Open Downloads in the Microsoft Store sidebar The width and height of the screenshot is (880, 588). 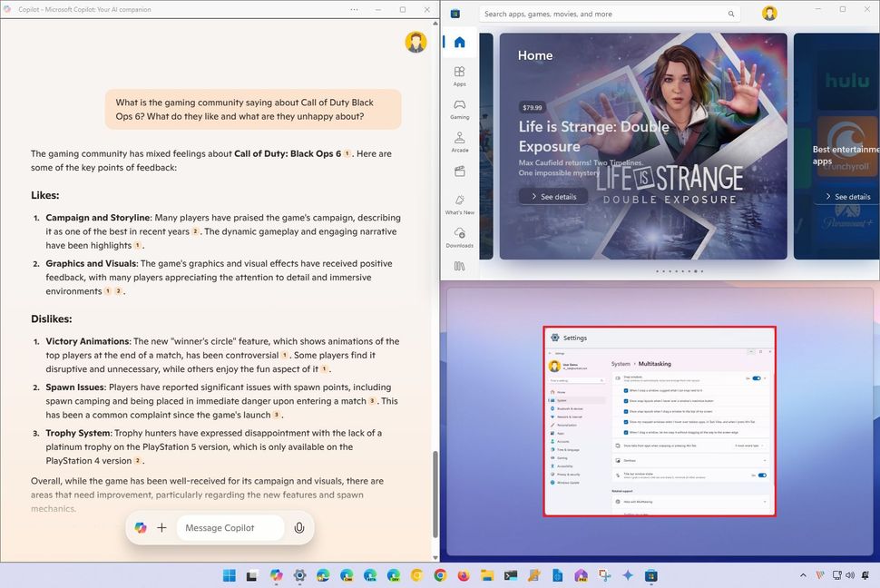pos(459,238)
